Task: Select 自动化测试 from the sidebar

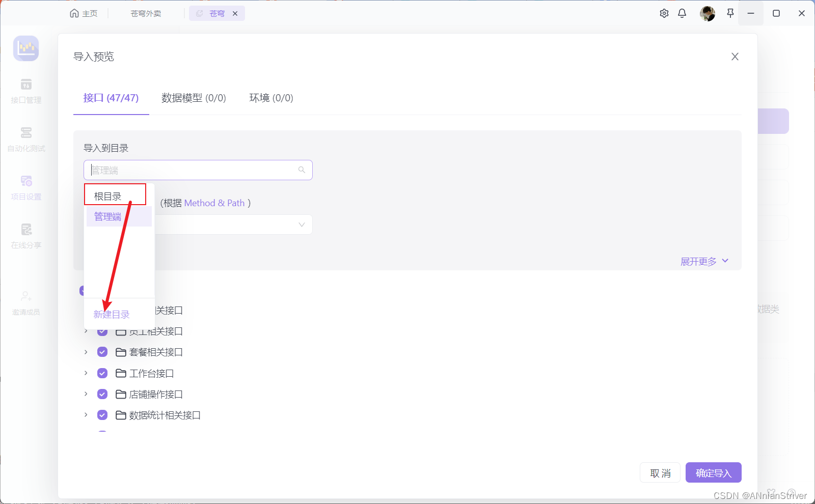Action: pos(25,138)
